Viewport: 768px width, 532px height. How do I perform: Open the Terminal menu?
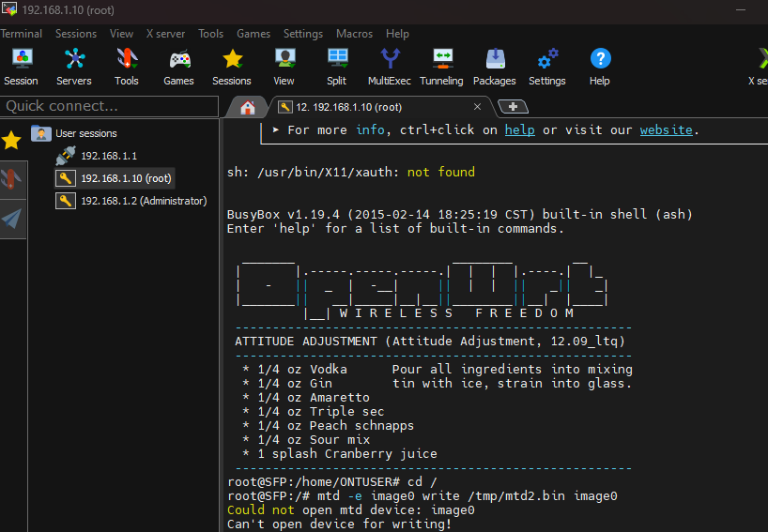21,34
